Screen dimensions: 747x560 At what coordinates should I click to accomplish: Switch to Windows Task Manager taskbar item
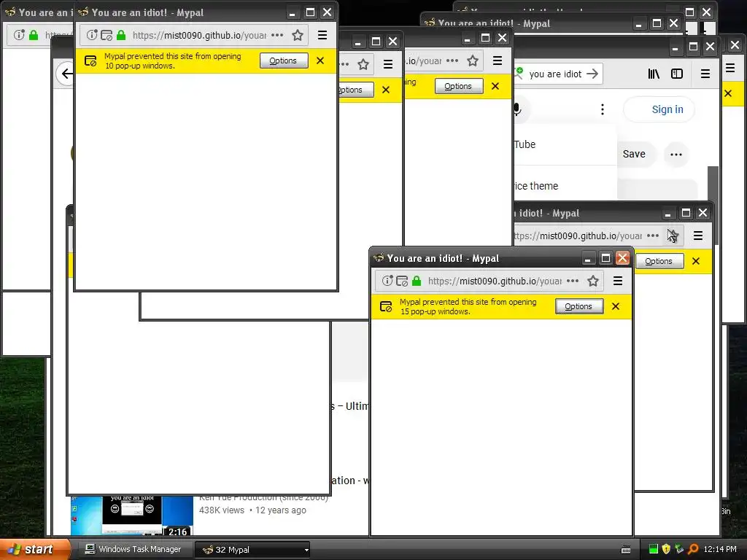pos(133,550)
